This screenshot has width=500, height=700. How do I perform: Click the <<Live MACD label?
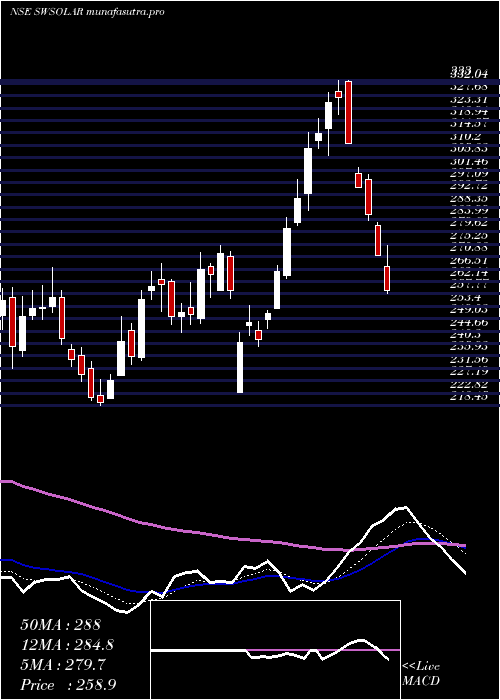[x=421, y=674]
